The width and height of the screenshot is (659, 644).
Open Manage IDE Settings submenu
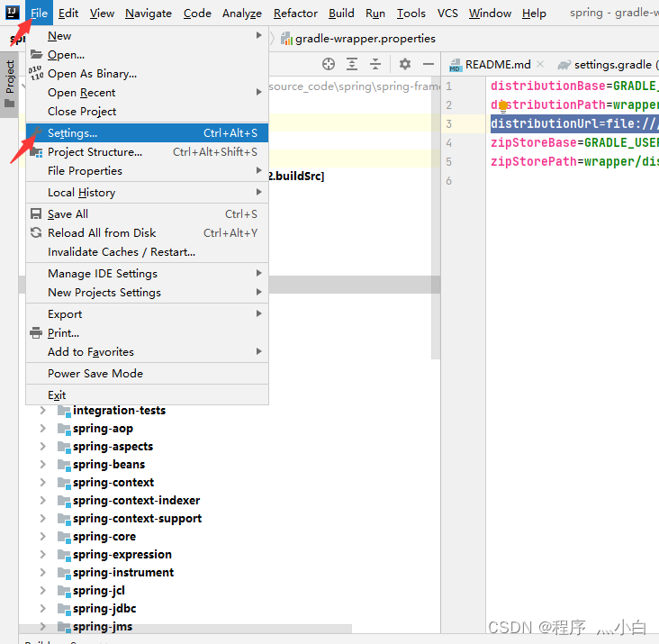147,274
